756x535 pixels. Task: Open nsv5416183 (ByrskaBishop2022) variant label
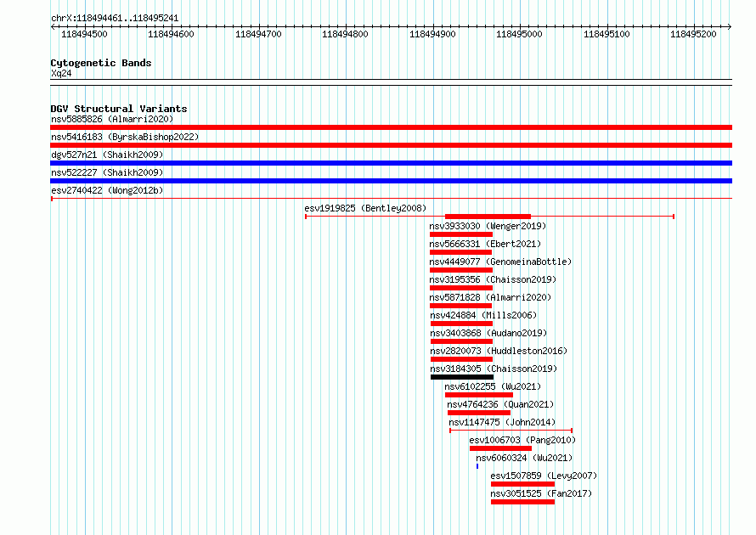(x=125, y=137)
